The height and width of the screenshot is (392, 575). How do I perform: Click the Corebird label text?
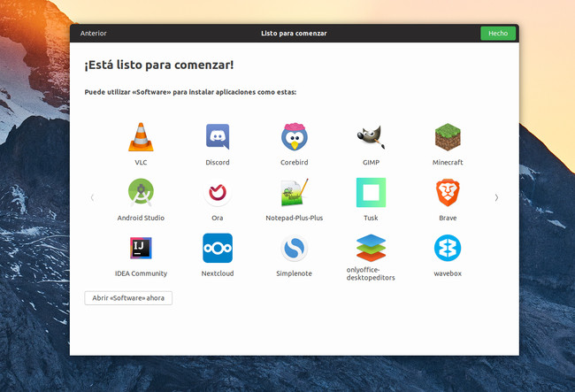(x=294, y=162)
